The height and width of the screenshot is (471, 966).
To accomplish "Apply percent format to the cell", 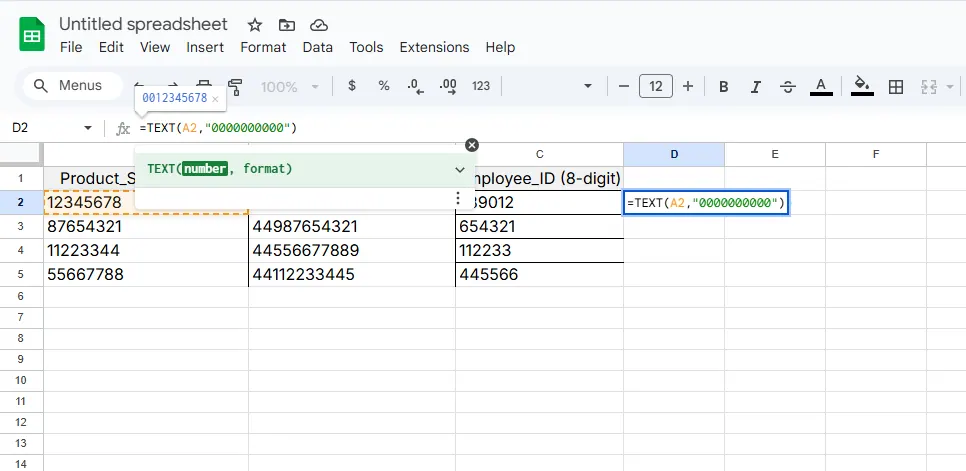I will (x=384, y=86).
